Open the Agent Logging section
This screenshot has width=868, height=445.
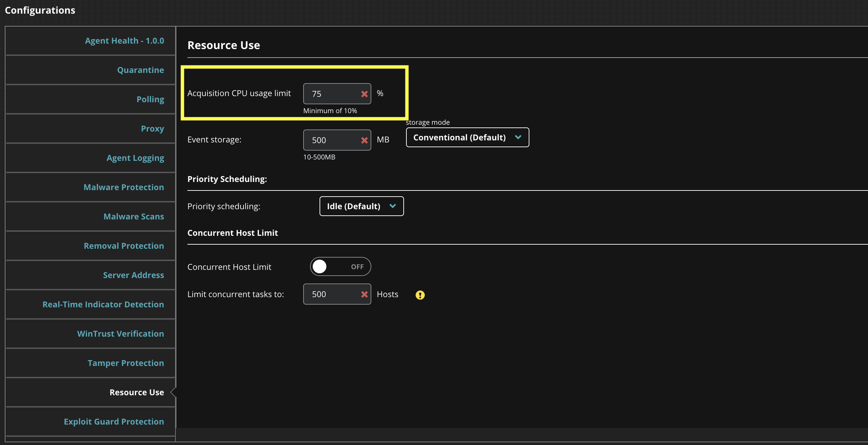[91, 158]
